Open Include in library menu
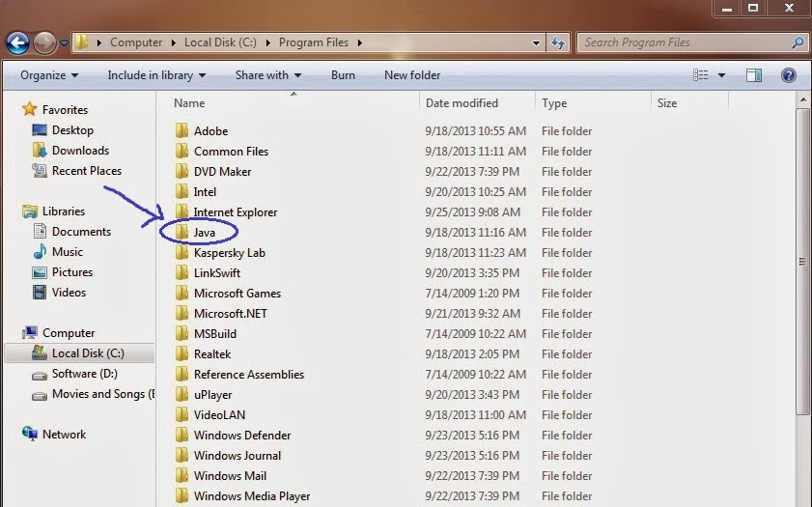Image resolution: width=812 pixels, height=507 pixels. tap(156, 75)
